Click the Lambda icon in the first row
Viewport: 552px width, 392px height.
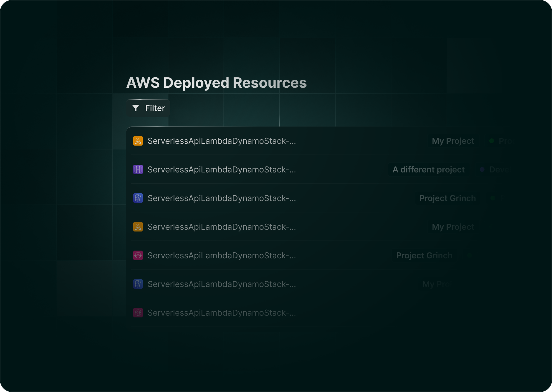pyautogui.click(x=138, y=141)
